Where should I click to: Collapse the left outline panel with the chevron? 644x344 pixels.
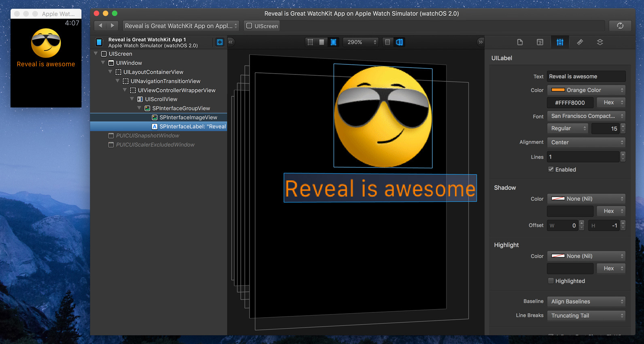[231, 42]
